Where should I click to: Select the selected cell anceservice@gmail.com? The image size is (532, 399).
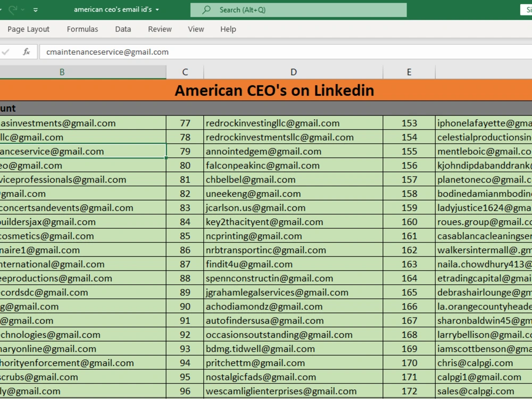[83, 151]
